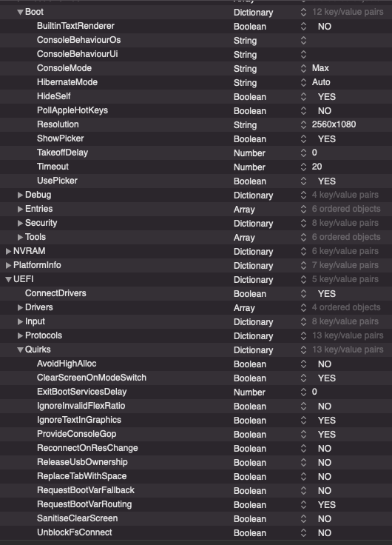Collapse the UEFI dictionary
The height and width of the screenshot is (545, 392).
coord(8,279)
